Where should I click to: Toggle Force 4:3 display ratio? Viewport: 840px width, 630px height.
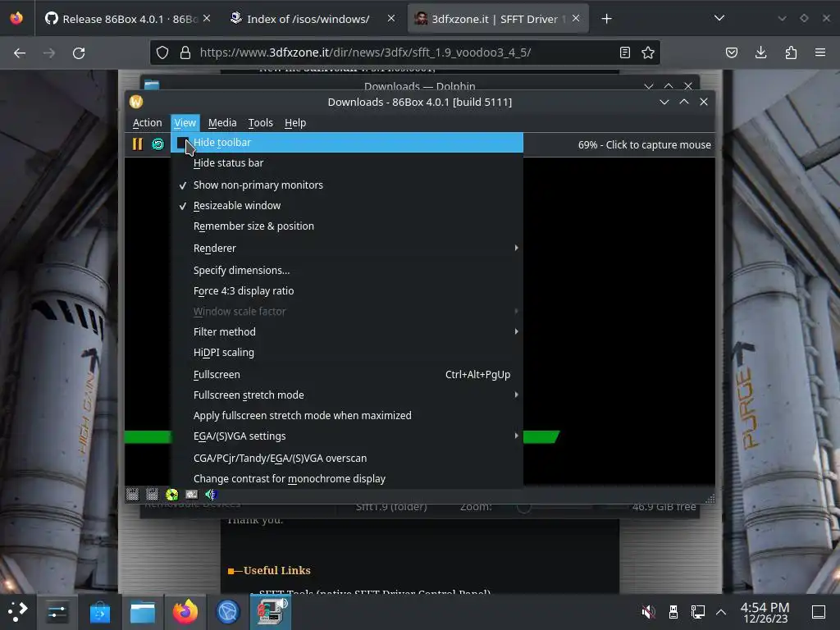(347, 291)
